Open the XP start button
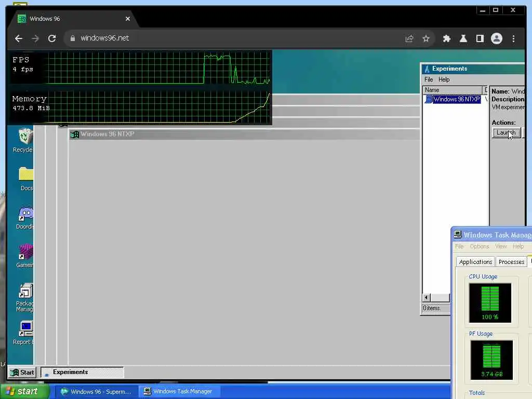 25,391
